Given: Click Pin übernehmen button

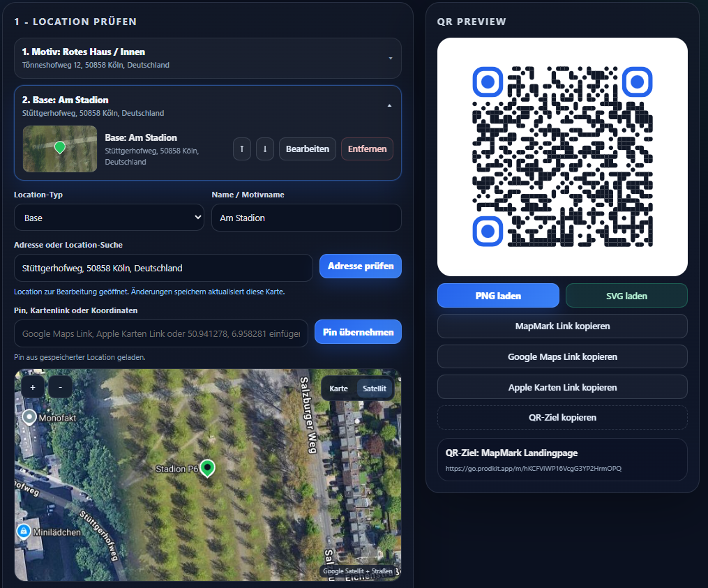Looking at the screenshot, I should [358, 332].
